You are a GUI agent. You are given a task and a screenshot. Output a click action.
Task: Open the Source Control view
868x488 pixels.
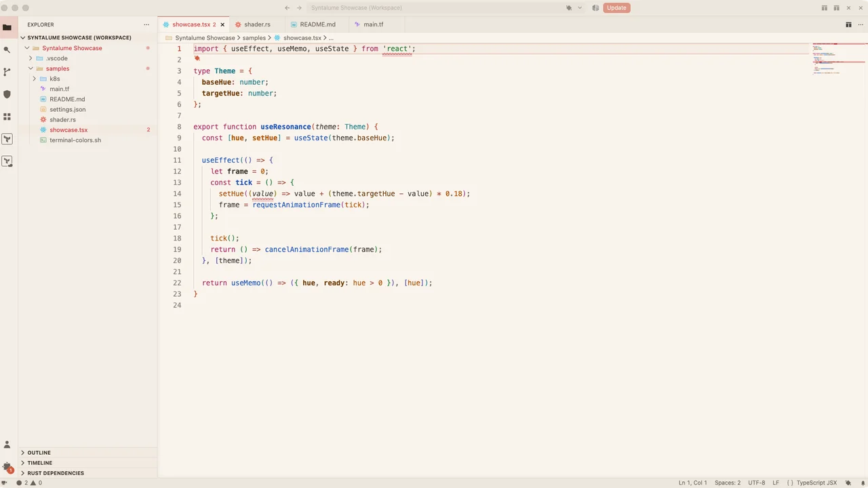point(7,72)
